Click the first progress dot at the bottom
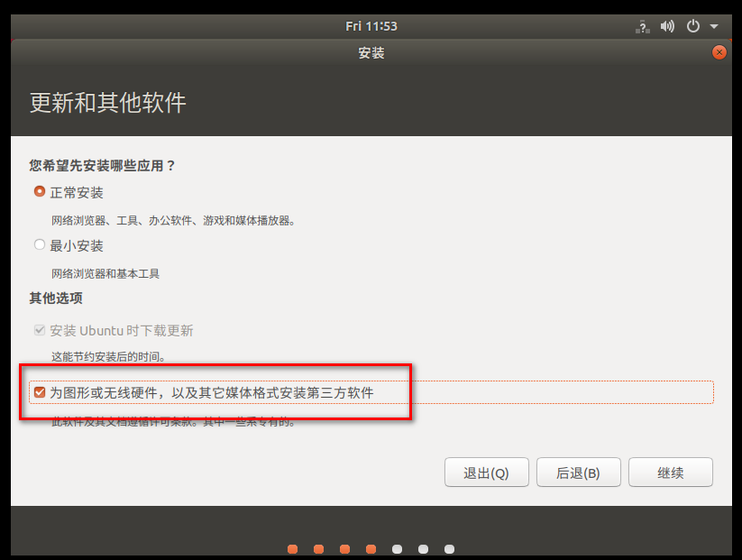The image size is (742, 560). pyautogui.click(x=292, y=547)
